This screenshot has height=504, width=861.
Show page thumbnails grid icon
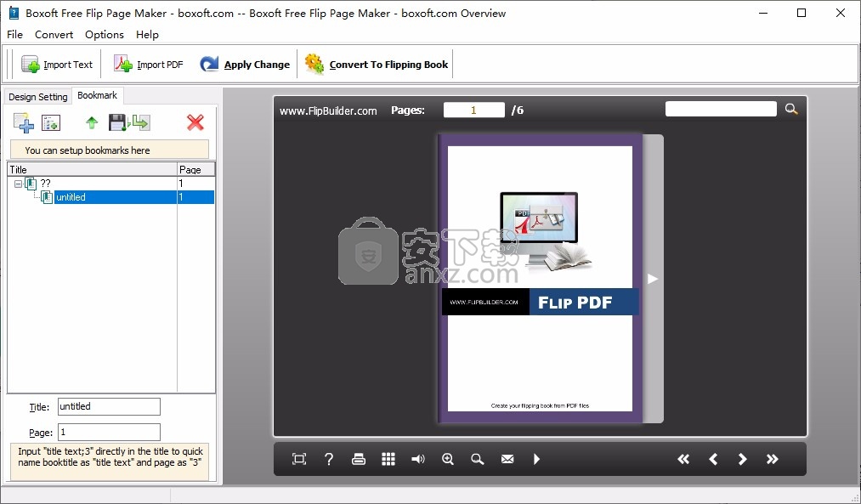(x=388, y=459)
